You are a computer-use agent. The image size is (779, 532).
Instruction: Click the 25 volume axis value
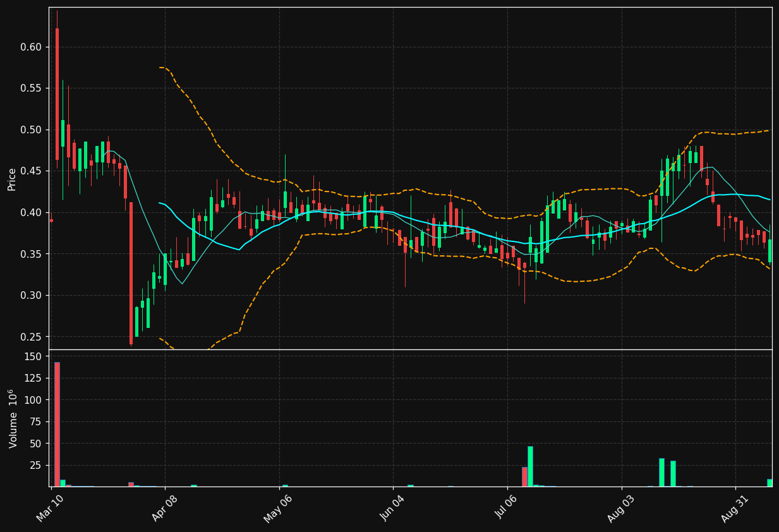click(37, 466)
